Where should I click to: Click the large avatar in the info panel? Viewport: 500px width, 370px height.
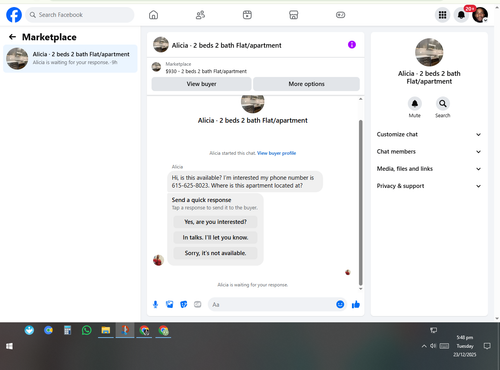click(429, 52)
